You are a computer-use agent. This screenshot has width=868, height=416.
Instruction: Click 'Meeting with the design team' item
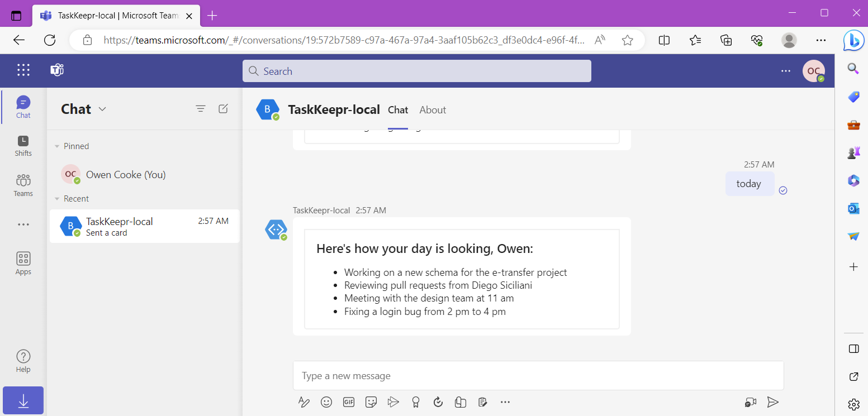click(429, 298)
